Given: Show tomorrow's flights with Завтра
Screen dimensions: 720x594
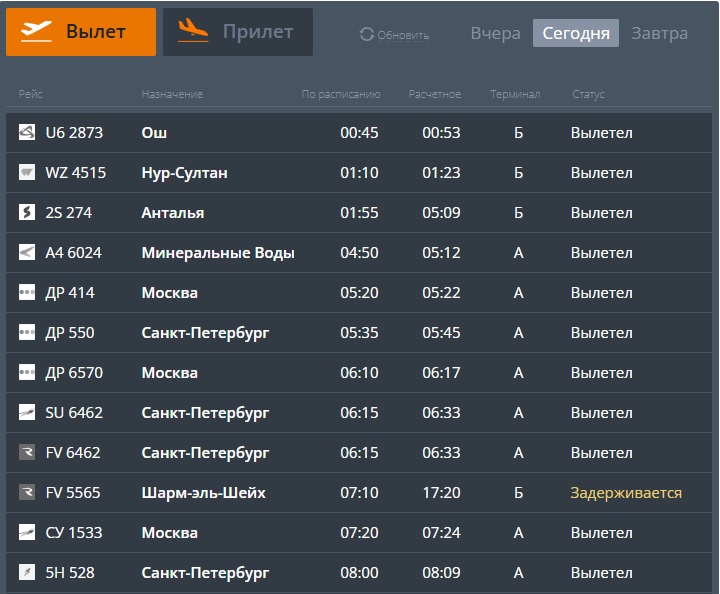Looking at the screenshot, I should [x=659, y=33].
